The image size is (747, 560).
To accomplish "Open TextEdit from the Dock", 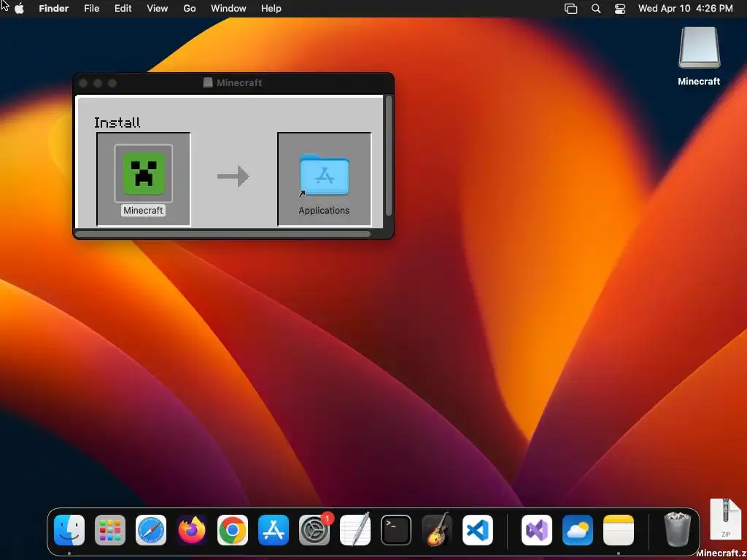I will click(x=355, y=530).
